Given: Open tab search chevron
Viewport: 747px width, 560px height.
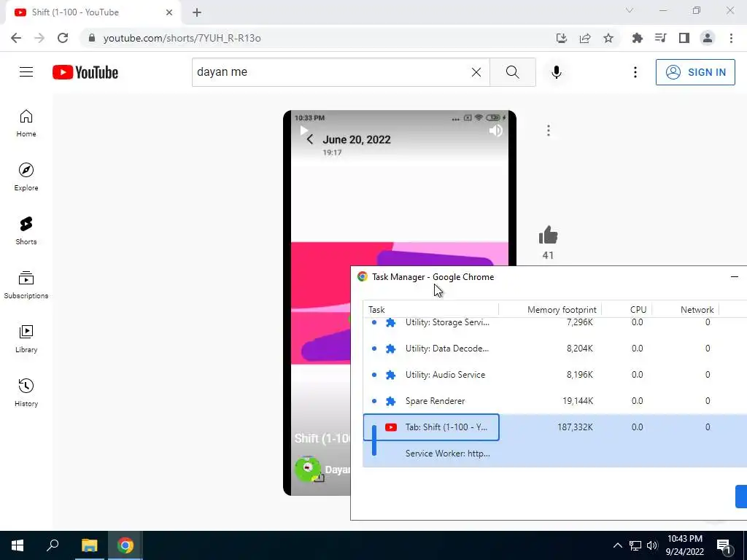Looking at the screenshot, I should click(630, 10).
